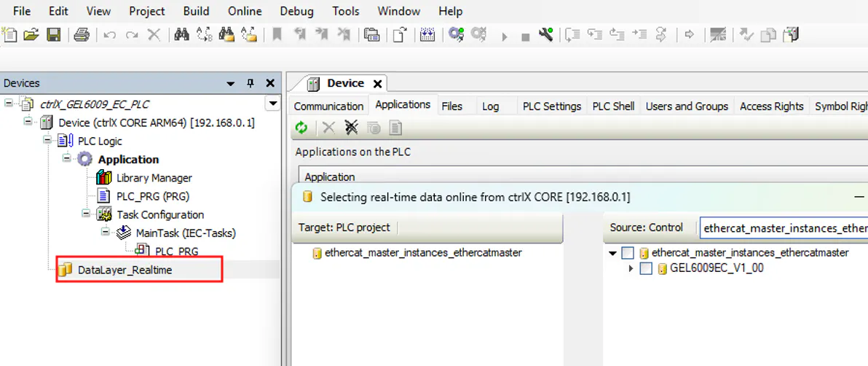Click the Login gear icon in toolbar
868x366 pixels.
click(456, 34)
